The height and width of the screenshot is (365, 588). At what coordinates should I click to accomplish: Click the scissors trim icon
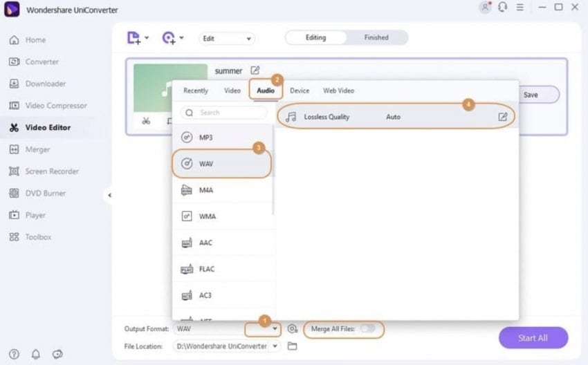click(x=146, y=121)
